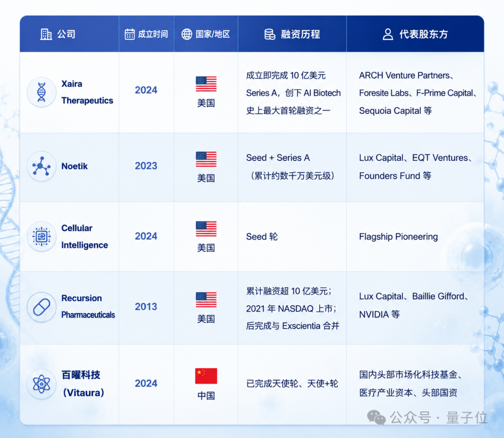Click the 中国 country label

(x=206, y=396)
